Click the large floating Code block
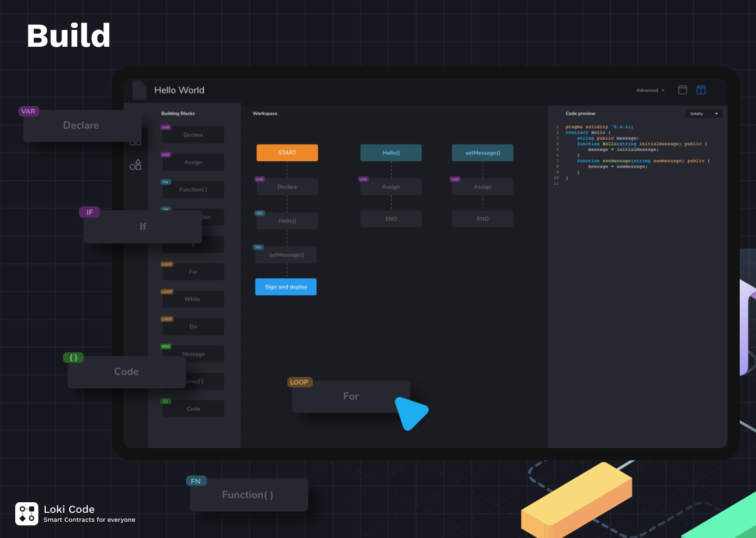Screen dimensions: 756x538 tap(127, 372)
